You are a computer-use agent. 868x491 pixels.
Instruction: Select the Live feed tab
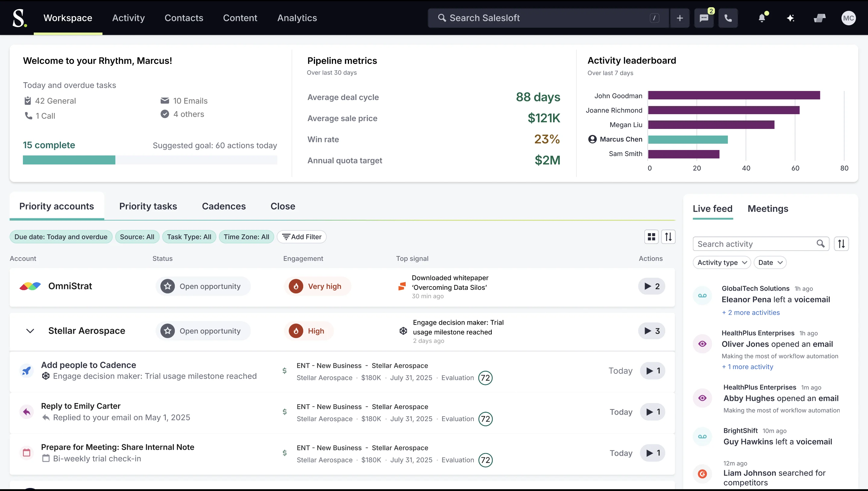pos(713,209)
